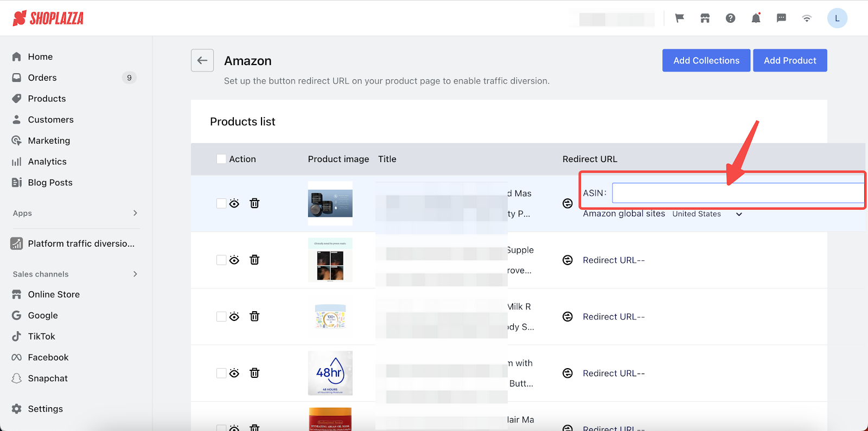Open Home in sidebar

40,56
